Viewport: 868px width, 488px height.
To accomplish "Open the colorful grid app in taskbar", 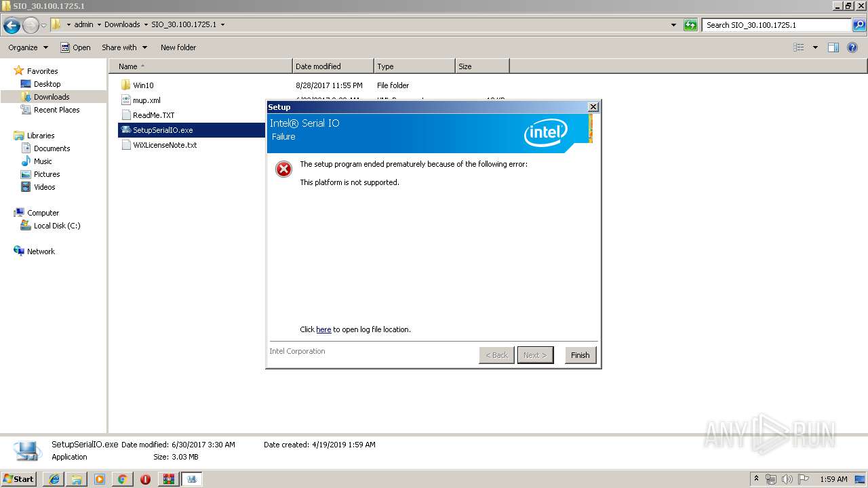I will coord(168,479).
